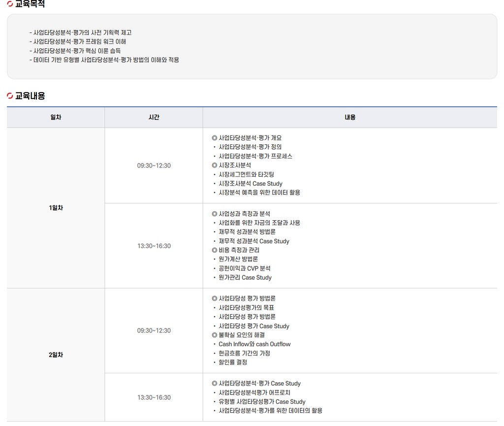Image resolution: width=504 pixels, height=426 pixels.
Task: Click the 시간 column header
Action: click(154, 117)
